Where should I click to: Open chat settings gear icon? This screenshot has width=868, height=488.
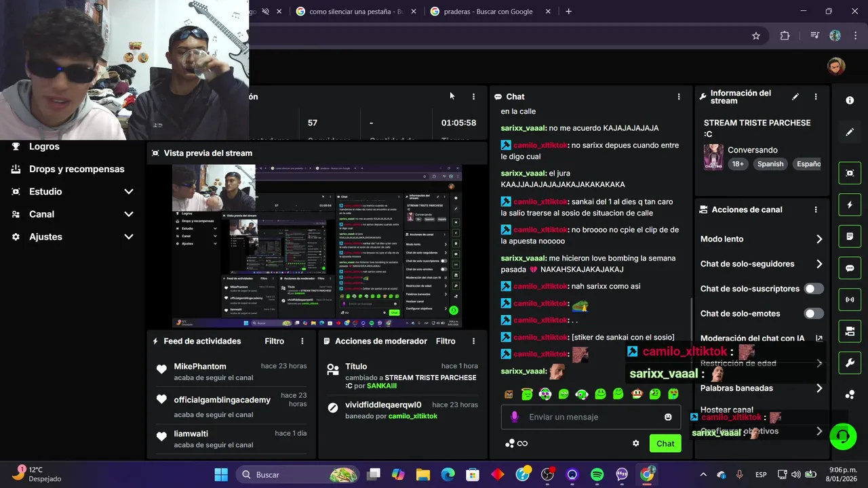[x=635, y=443]
